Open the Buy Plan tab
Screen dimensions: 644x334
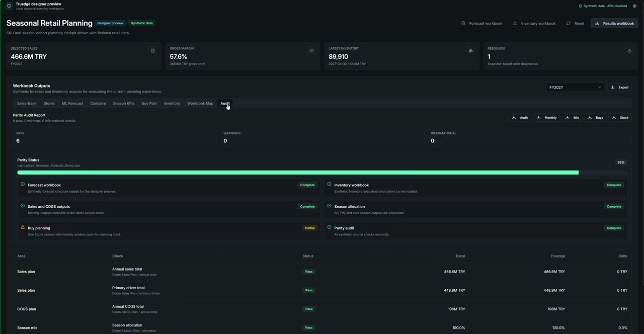(149, 104)
